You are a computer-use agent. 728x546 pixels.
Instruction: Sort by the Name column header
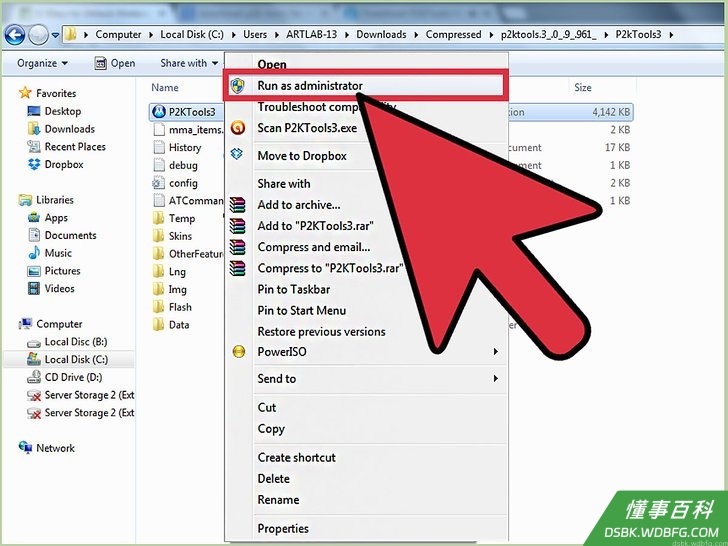click(x=165, y=88)
